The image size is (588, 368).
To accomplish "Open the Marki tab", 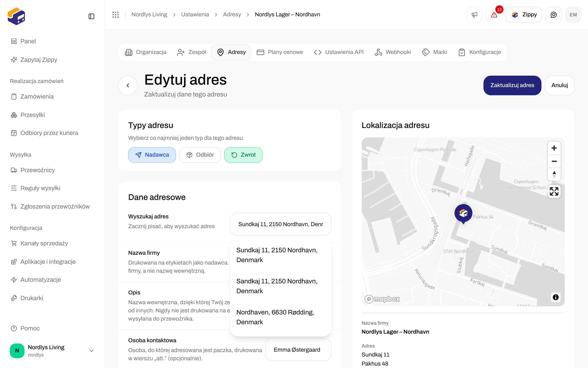I will click(434, 52).
